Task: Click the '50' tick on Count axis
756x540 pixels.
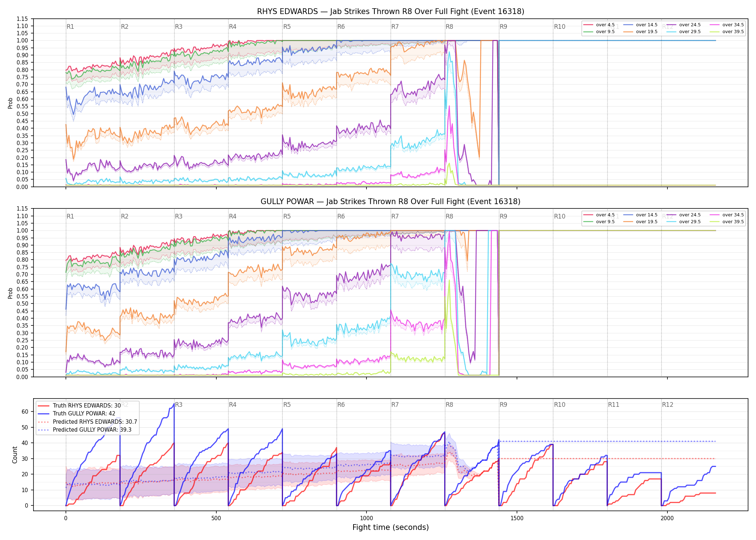Action: pyautogui.click(x=25, y=427)
